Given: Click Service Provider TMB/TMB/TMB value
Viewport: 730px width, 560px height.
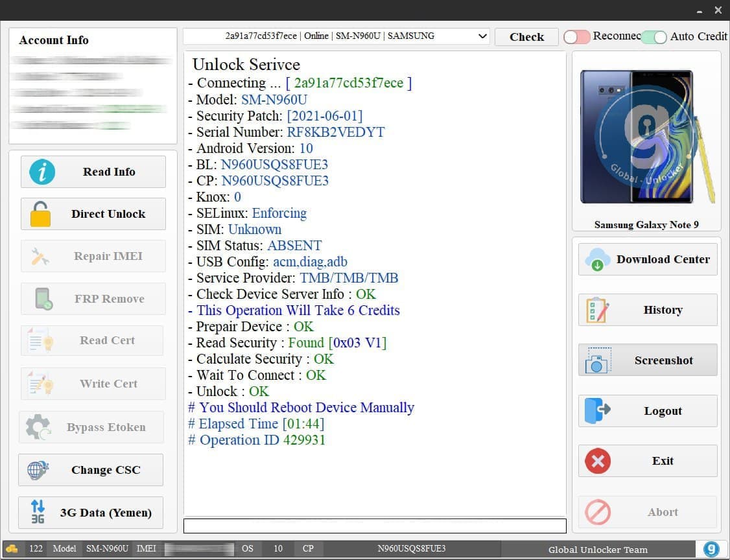Looking at the screenshot, I should click(x=349, y=278).
